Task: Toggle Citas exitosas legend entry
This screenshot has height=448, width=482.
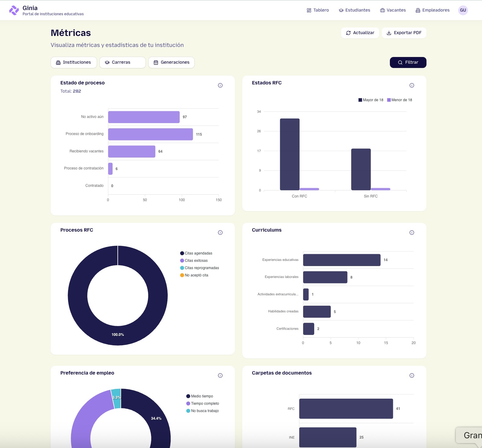Action: (194, 261)
